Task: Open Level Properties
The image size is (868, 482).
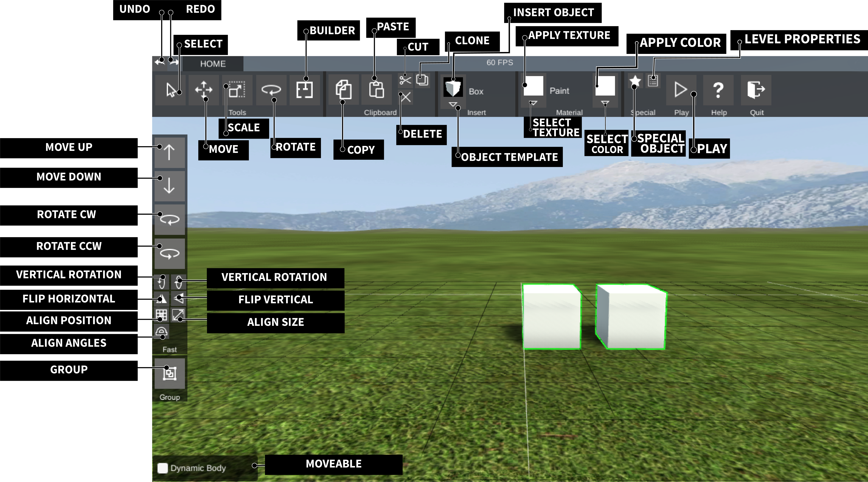Action: pos(653,81)
